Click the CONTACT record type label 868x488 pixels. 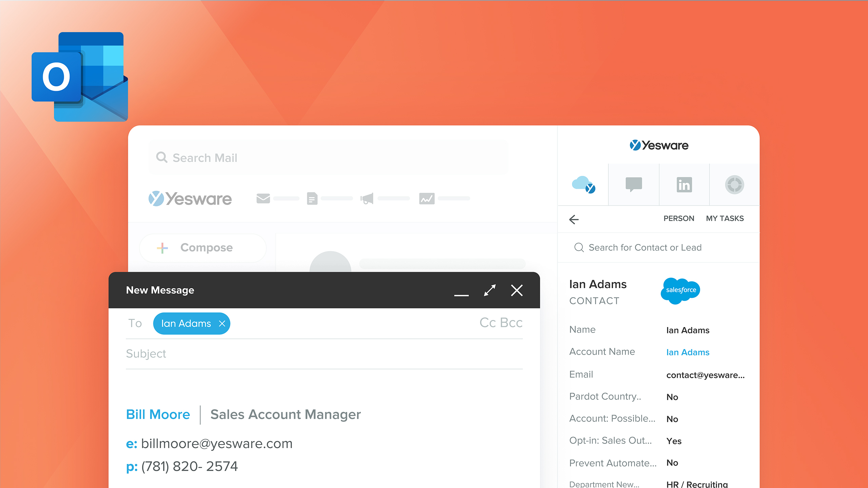click(x=594, y=301)
